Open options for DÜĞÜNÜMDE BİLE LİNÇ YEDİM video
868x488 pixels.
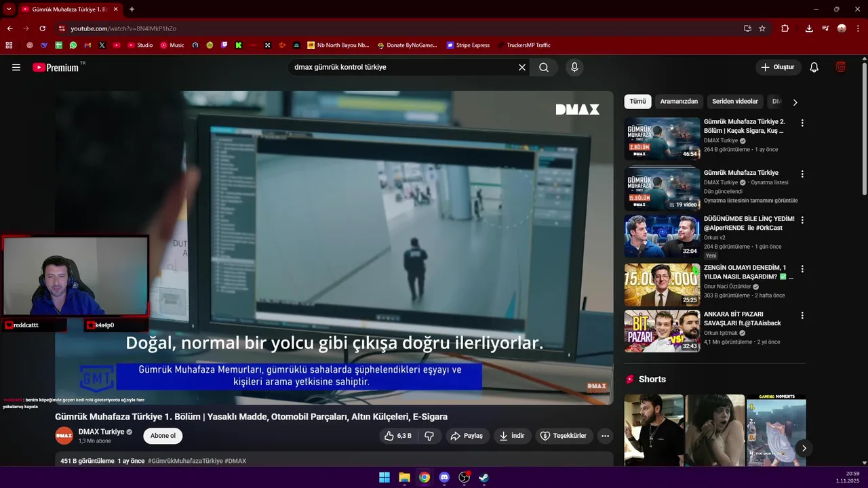click(x=802, y=220)
